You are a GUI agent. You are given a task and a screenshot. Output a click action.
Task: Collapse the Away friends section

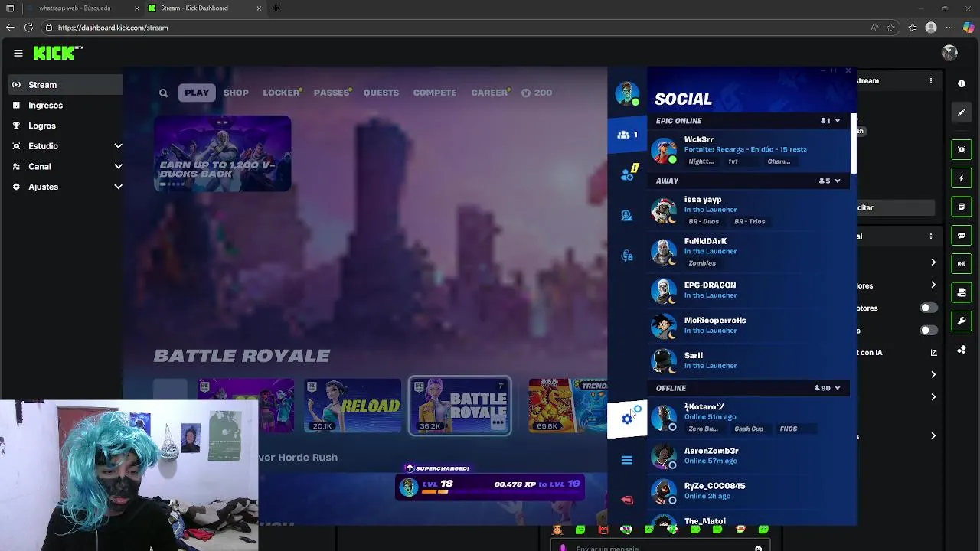tap(837, 181)
